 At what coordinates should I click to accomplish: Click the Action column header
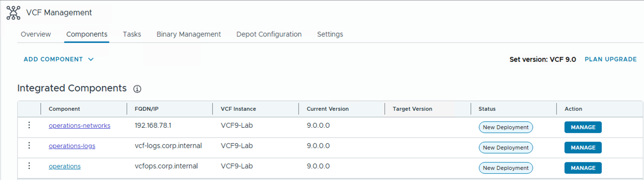573,109
